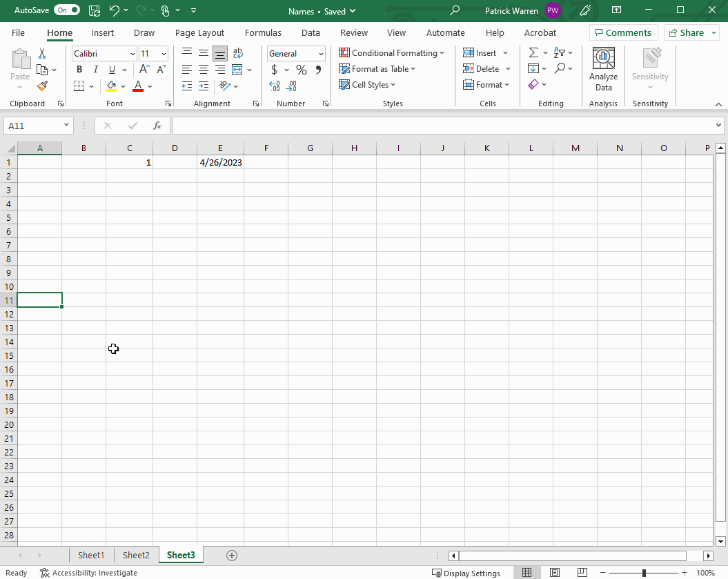Screen dimensions: 728x579
Task: Click the Copy icon
Action: (x=42, y=70)
